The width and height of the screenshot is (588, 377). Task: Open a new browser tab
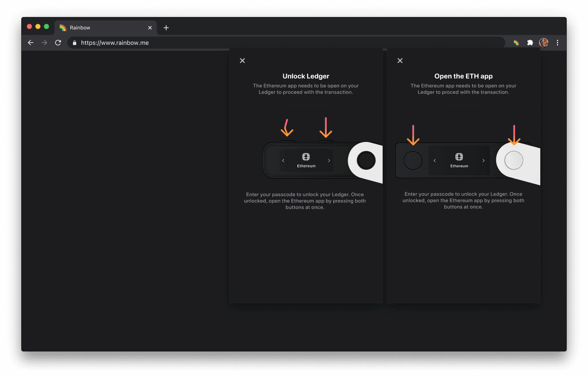tap(166, 28)
